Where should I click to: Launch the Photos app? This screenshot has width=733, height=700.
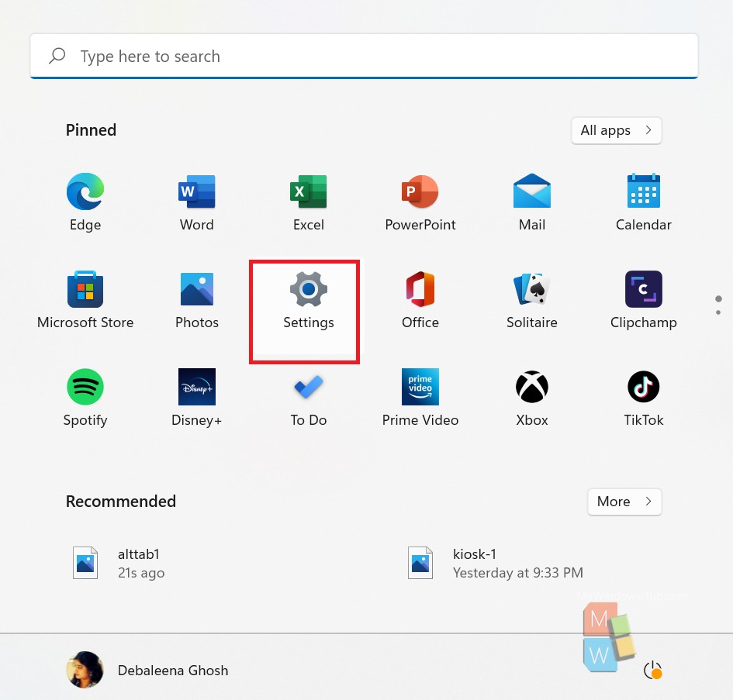tap(197, 300)
